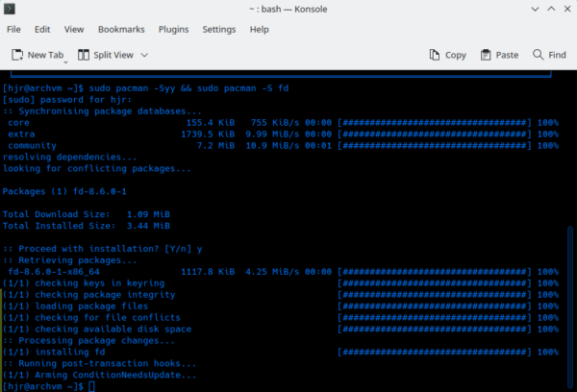The image size is (577, 392).
Task: Click 'checking keys in keyring' line
Action: click(x=84, y=283)
